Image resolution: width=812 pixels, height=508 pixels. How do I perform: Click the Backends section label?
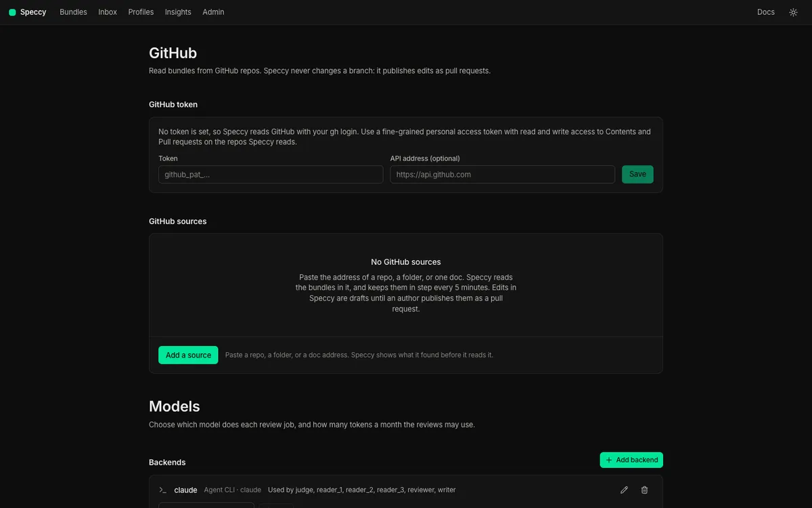point(167,463)
